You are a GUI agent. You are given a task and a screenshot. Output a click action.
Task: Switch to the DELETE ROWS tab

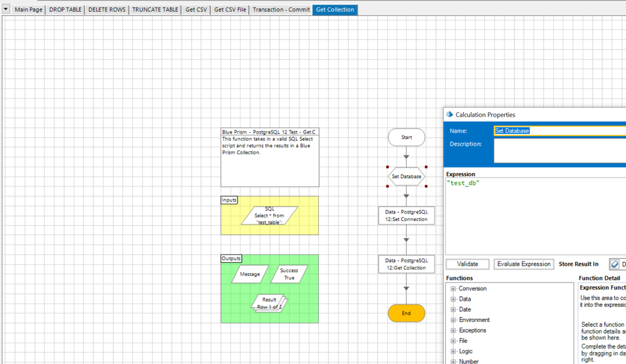(107, 9)
